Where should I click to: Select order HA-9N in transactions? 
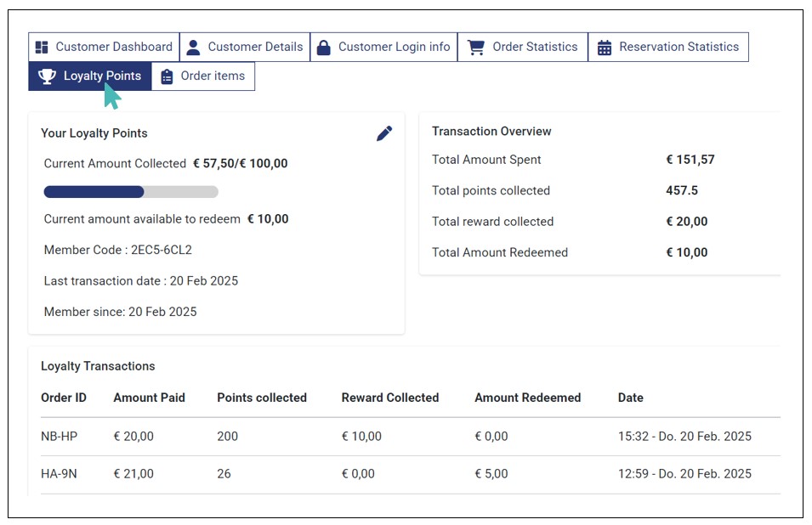[x=59, y=474]
